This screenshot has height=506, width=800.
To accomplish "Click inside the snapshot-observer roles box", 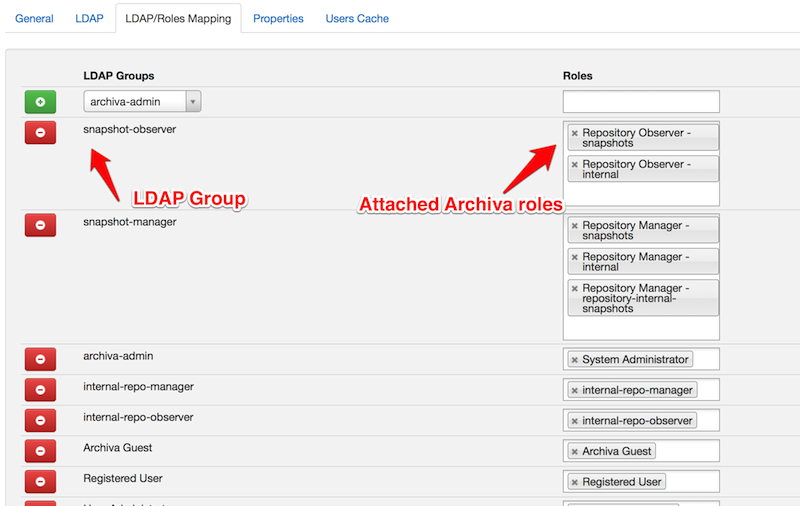I will (x=641, y=195).
